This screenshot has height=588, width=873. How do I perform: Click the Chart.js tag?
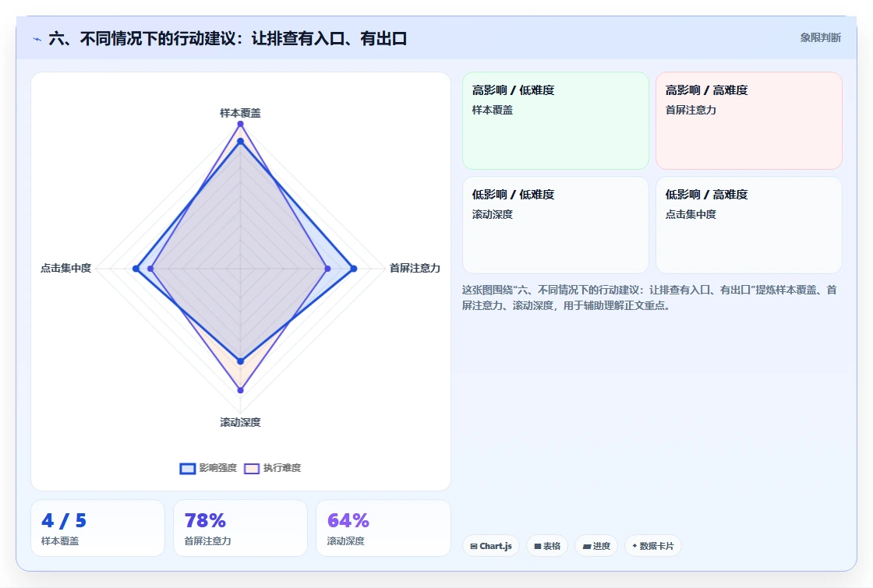pyautogui.click(x=490, y=546)
